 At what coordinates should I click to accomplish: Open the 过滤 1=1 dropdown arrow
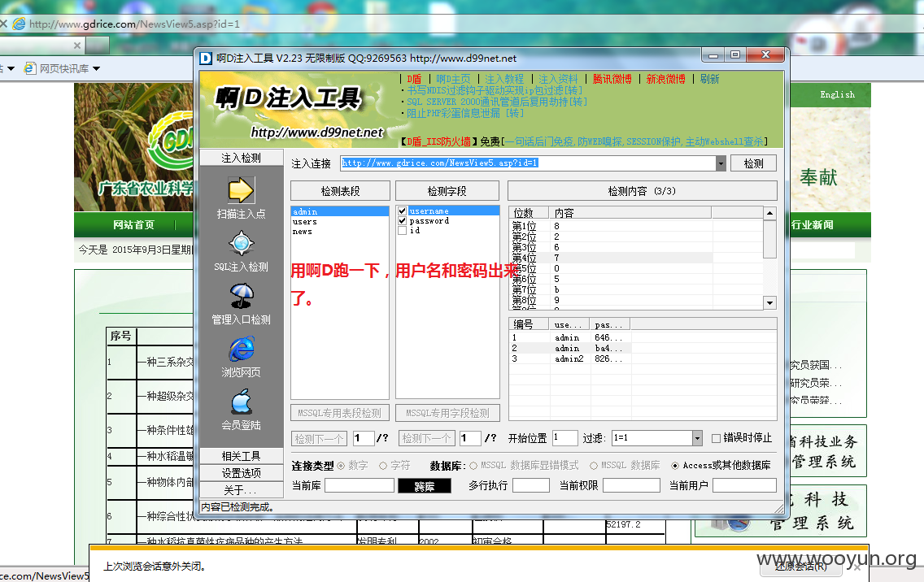click(697, 437)
